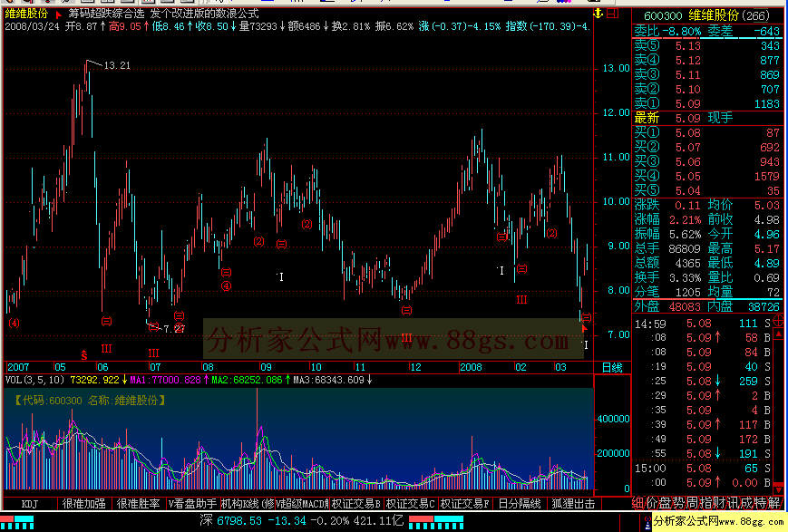Click the 2008 label on the date axis

pyautogui.click(x=471, y=367)
